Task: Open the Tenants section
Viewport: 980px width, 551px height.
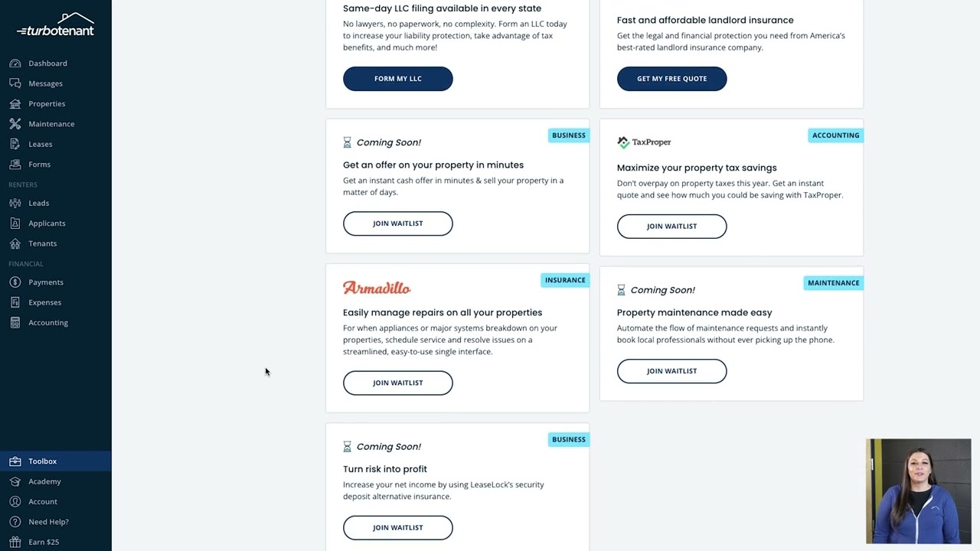Action: [43, 243]
